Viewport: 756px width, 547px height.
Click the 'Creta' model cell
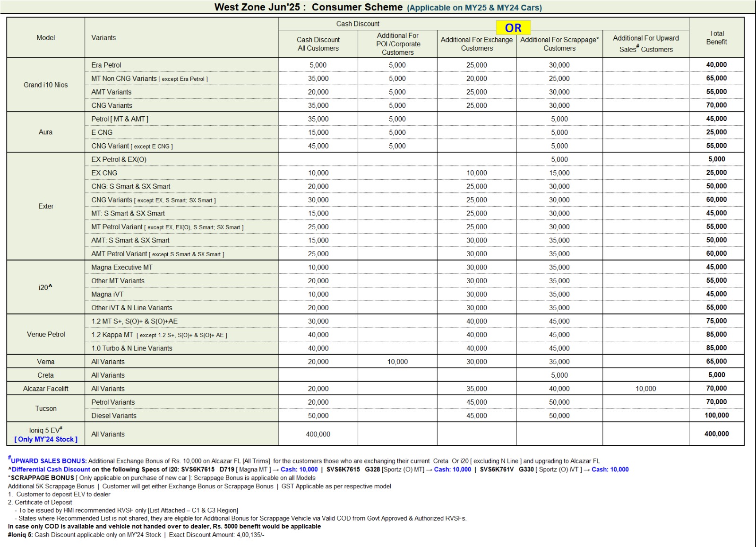pyautogui.click(x=46, y=375)
